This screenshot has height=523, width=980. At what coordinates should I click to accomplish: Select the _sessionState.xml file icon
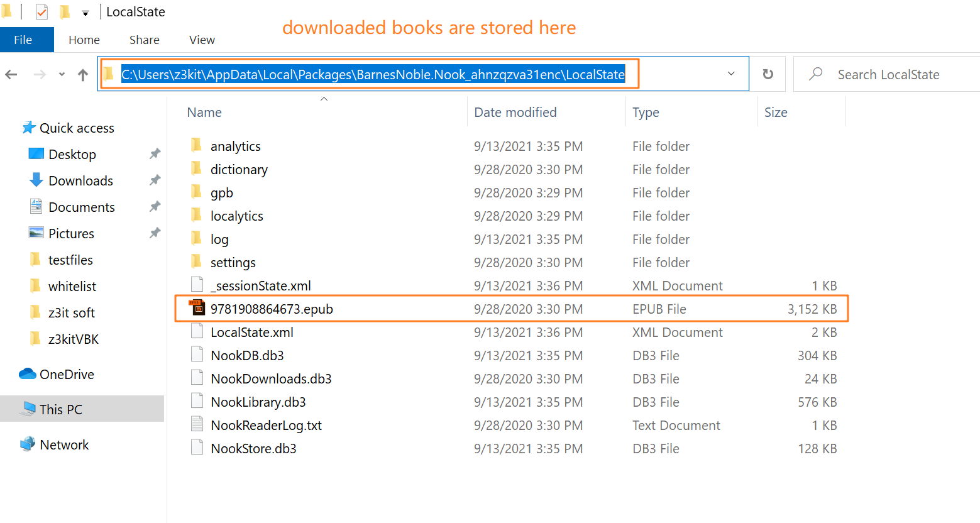tap(197, 285)
